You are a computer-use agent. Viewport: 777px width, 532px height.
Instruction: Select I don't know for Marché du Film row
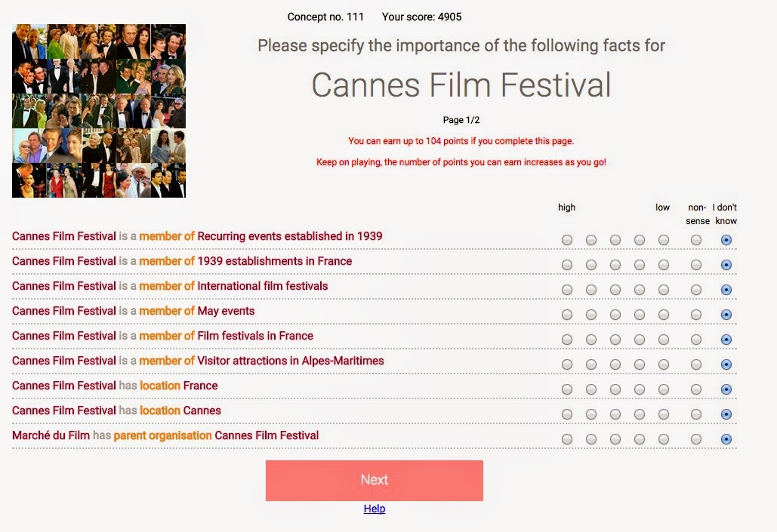[726, 439]
